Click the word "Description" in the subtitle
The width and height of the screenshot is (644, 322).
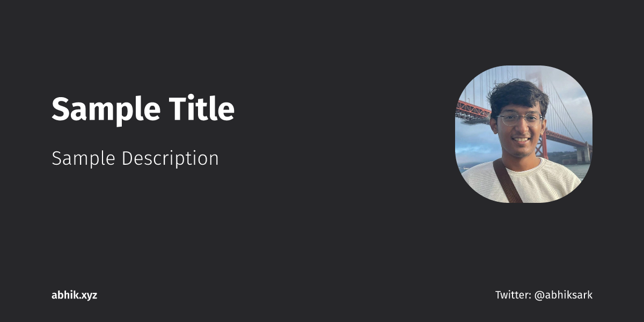point(170,158)
